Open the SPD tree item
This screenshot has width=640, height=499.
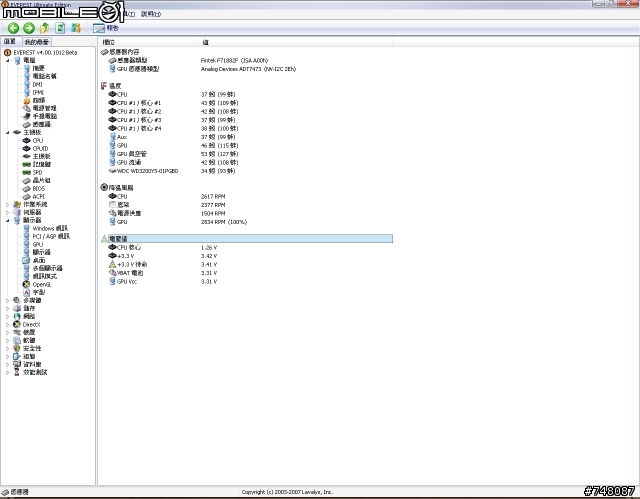tap(38, 173)
